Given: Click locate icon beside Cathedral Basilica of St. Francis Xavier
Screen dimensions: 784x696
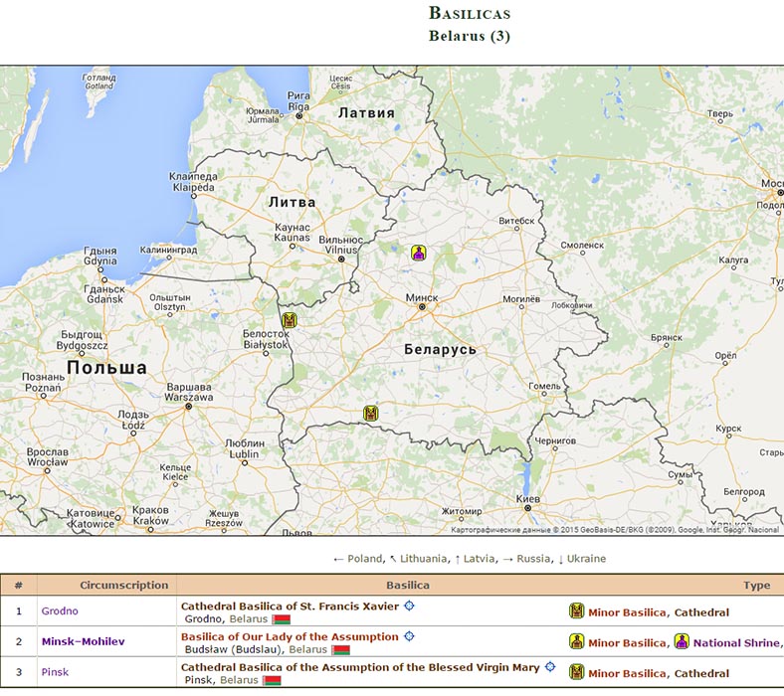Looking at the screenshot, I should (408, 607).
